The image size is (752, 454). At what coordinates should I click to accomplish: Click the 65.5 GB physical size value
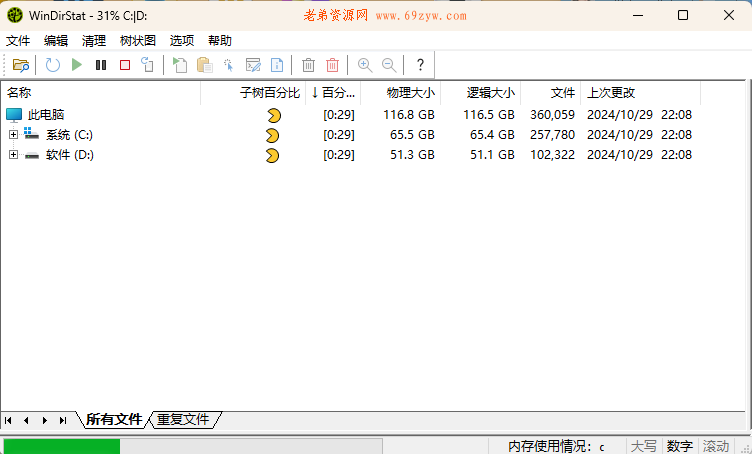tap(412, 135)
